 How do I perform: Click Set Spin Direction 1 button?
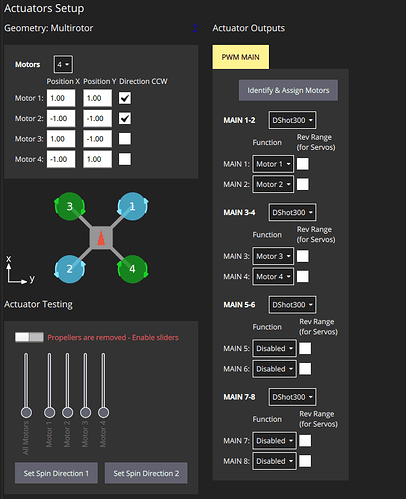(x=56, y=473)
